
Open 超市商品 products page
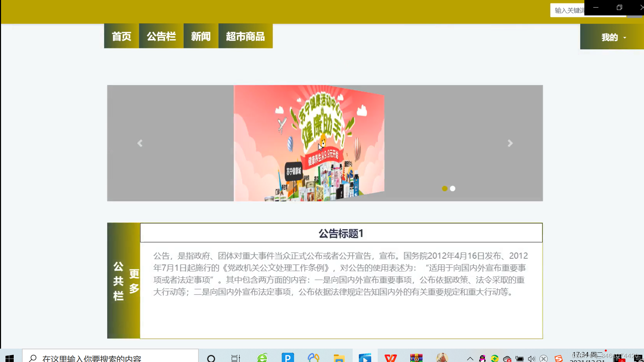pos(245,36)
